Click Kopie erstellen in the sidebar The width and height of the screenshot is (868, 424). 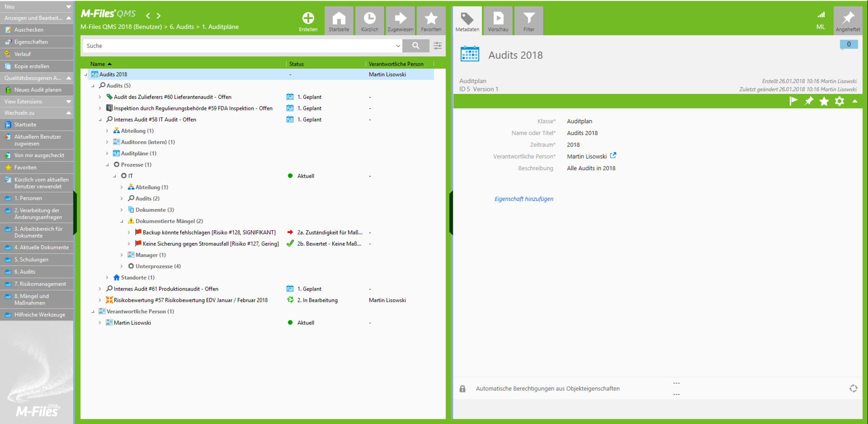(x=37, y=66)
